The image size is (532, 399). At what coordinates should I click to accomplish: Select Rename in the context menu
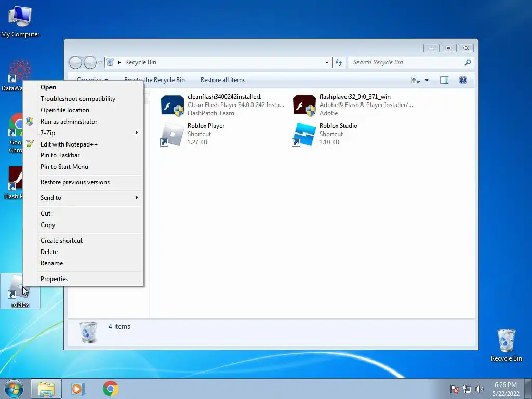[x=89, y=263]
